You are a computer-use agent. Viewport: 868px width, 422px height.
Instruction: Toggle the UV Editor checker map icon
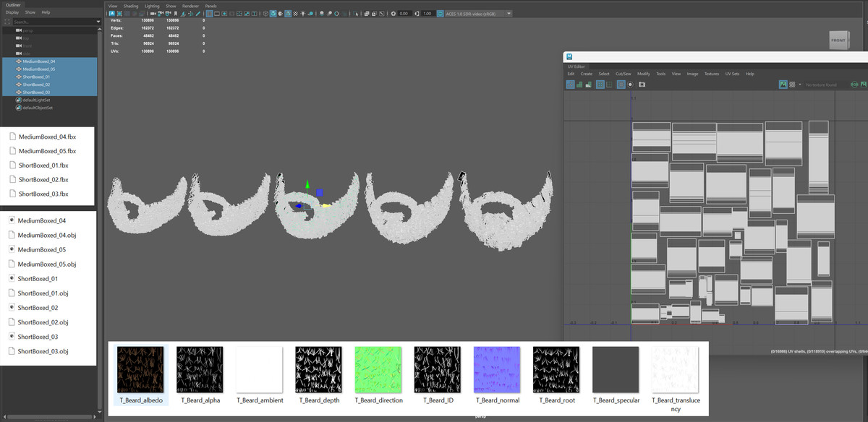point(792,85)
